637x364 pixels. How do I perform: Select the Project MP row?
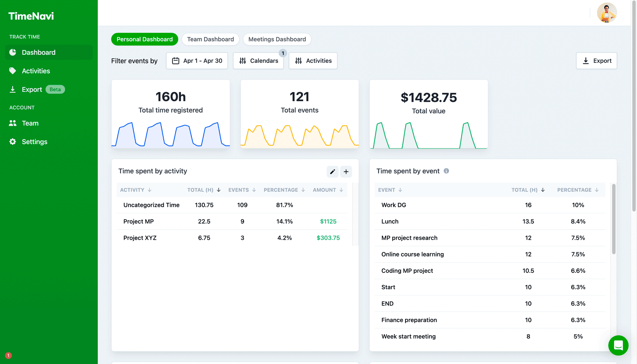tap(232, 221)
